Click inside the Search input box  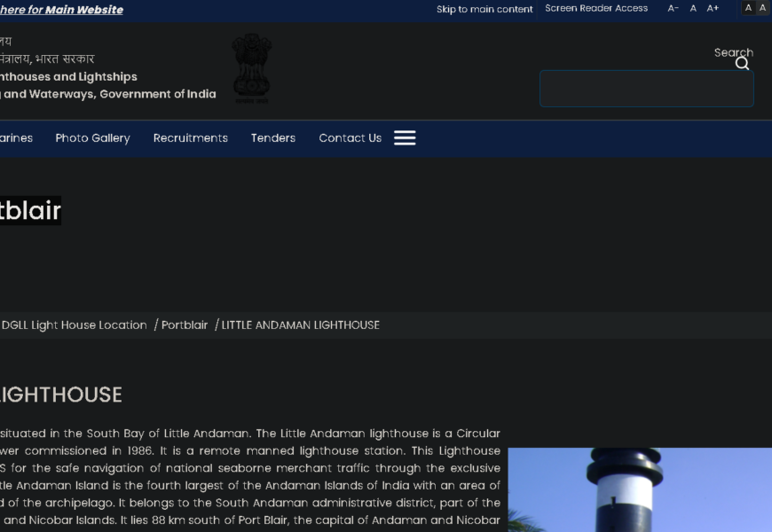(x=646, y=89)
